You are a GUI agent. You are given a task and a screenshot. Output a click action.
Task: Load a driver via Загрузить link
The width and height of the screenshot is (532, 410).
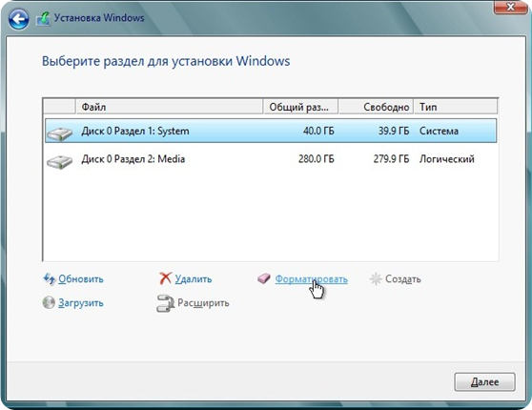click(x=81, y=303)
